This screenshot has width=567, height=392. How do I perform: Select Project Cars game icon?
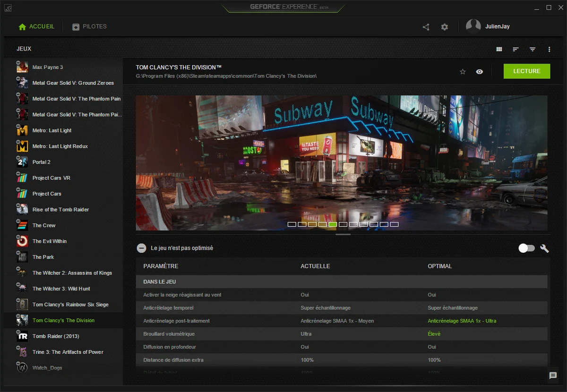coord(22,194)
